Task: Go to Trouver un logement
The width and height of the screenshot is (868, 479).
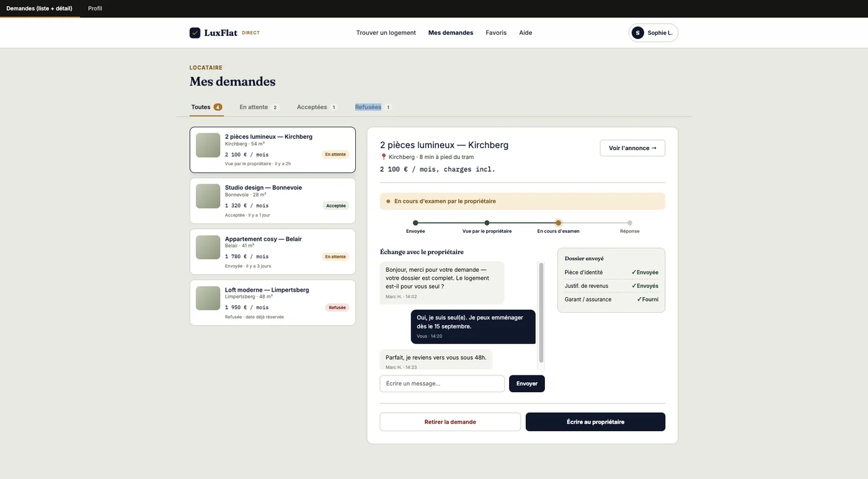Action: [x=386, y=33]
